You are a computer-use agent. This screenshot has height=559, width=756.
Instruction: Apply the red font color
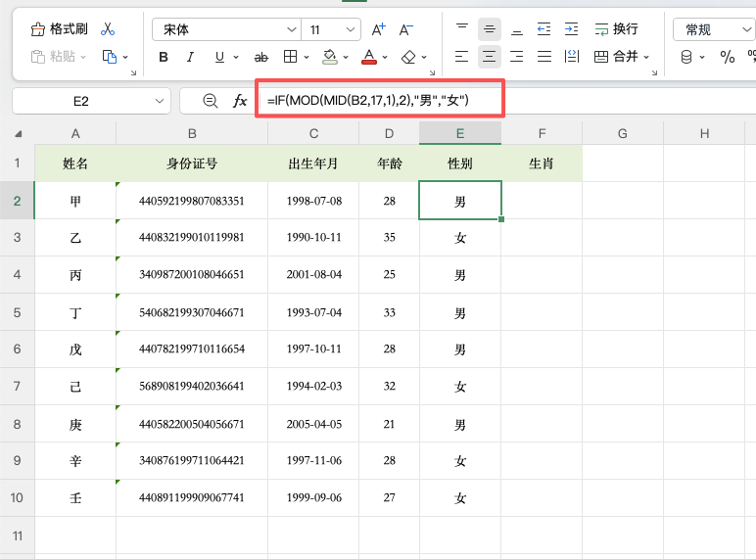369,57
